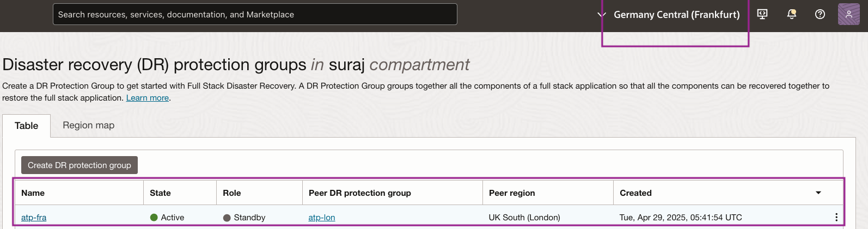Open the atp-lon peer group link
The height and width of the screenshot is (229, 868).
pyautogui.click(x=322, y=218)
